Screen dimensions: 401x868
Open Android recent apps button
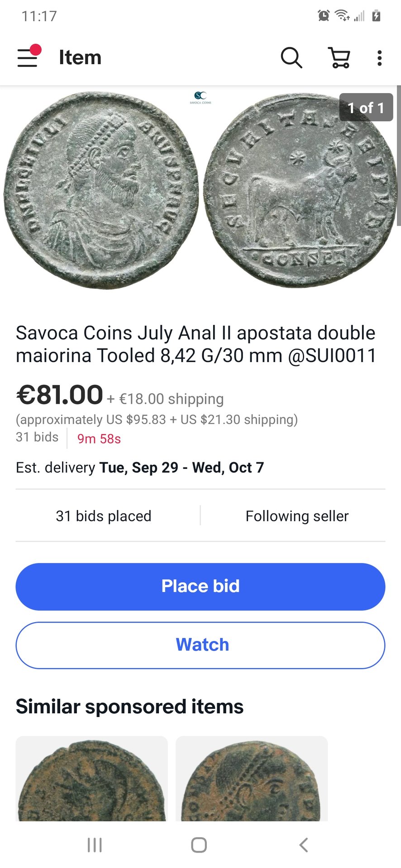pos(95,844)
